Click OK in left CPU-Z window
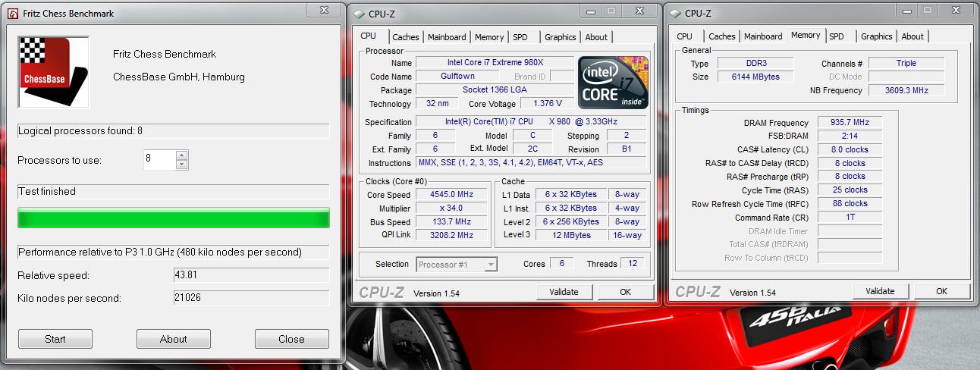The width and height of the screenshot is (980, 370). (x=626, y=292)
